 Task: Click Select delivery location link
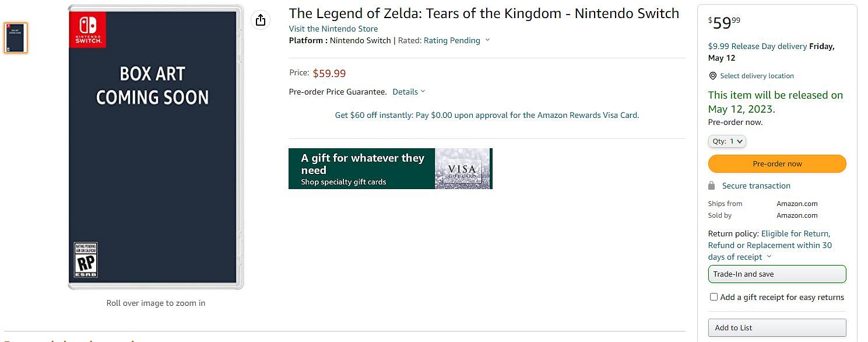tap(757, 76)
